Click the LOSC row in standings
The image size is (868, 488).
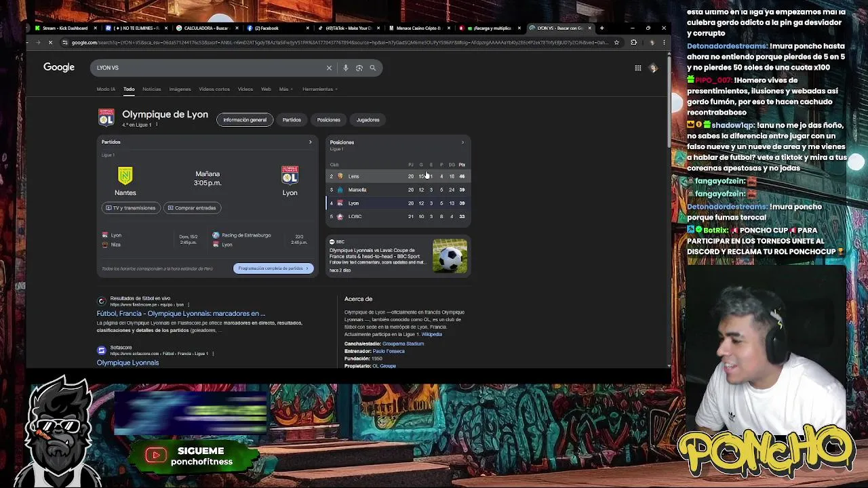(x=397, y=216)
